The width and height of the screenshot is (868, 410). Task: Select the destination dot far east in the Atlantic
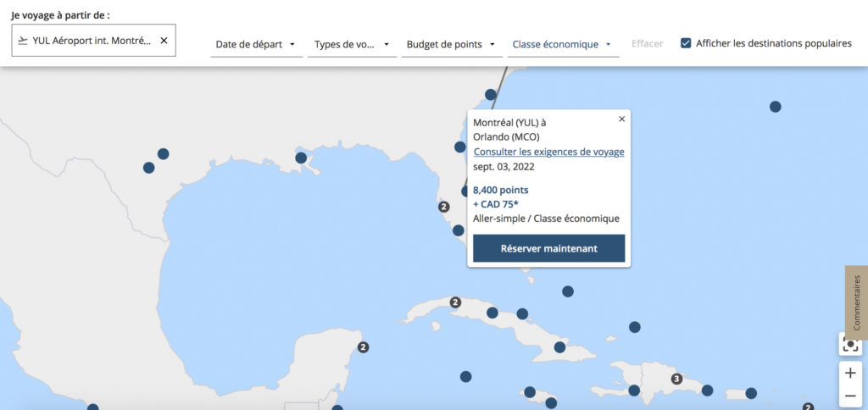tap(775, 107)
